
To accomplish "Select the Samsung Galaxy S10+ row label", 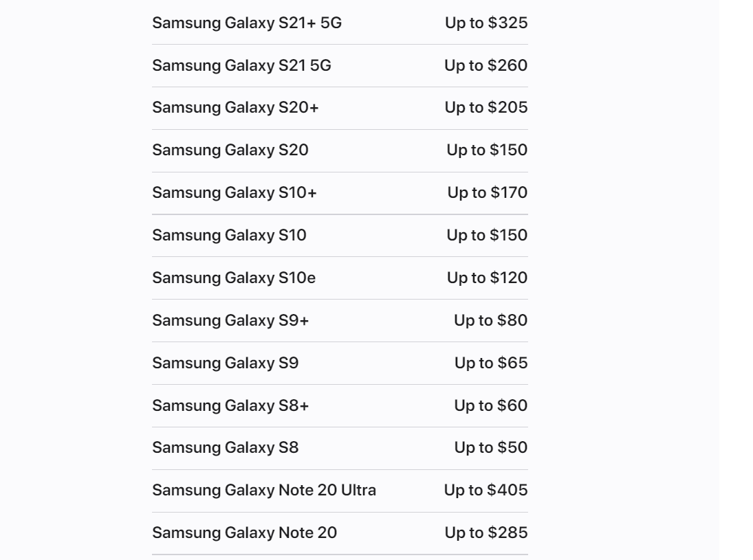I will (234, 193).
